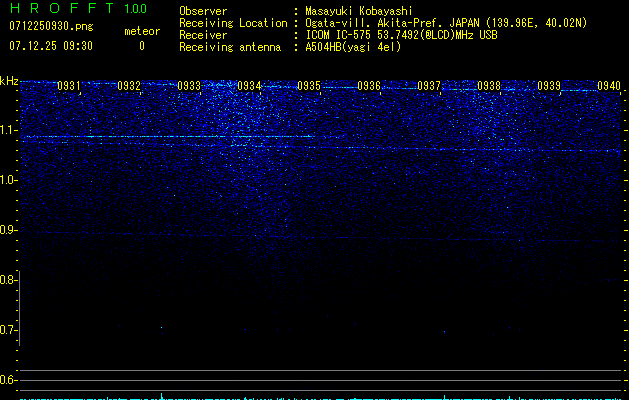Click the 0.9 frequency axis label
The height and width of the screenshot is (400, 629).
[8, 230]
